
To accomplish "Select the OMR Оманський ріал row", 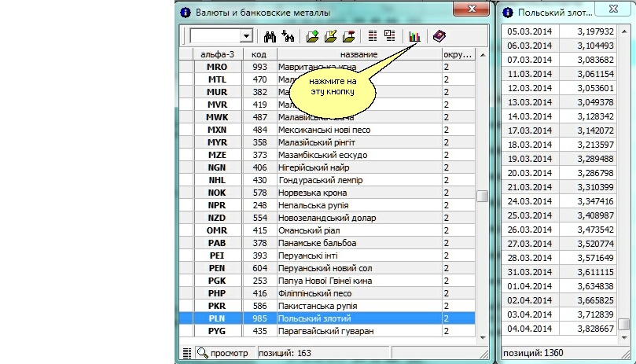I will [x=327, y=230].
